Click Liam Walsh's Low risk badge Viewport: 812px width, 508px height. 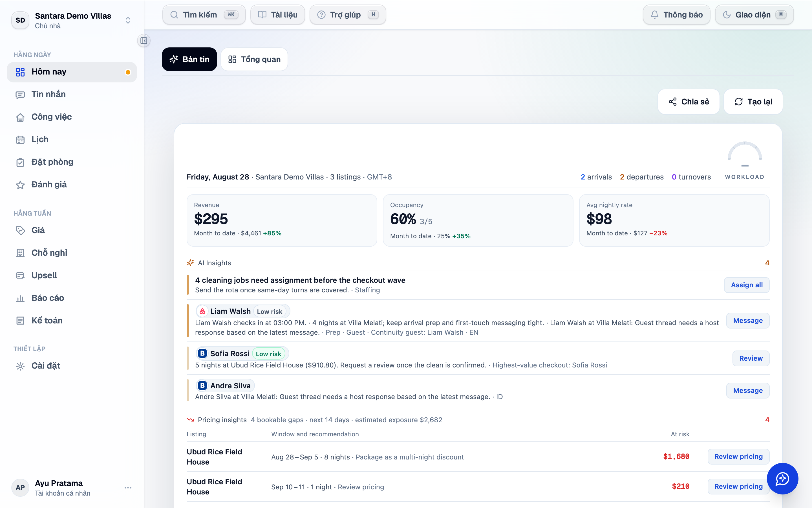click(x=270, y=312)
